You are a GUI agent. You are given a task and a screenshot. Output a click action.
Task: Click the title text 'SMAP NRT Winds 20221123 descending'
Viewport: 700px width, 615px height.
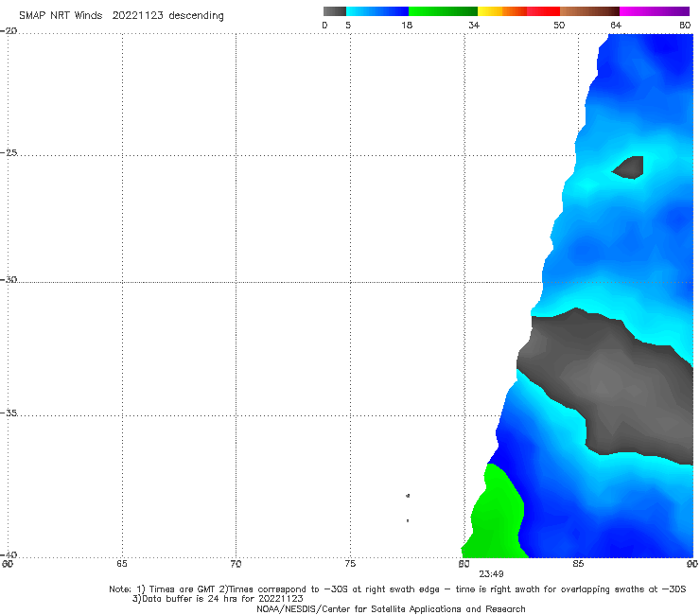coord(121,16)
